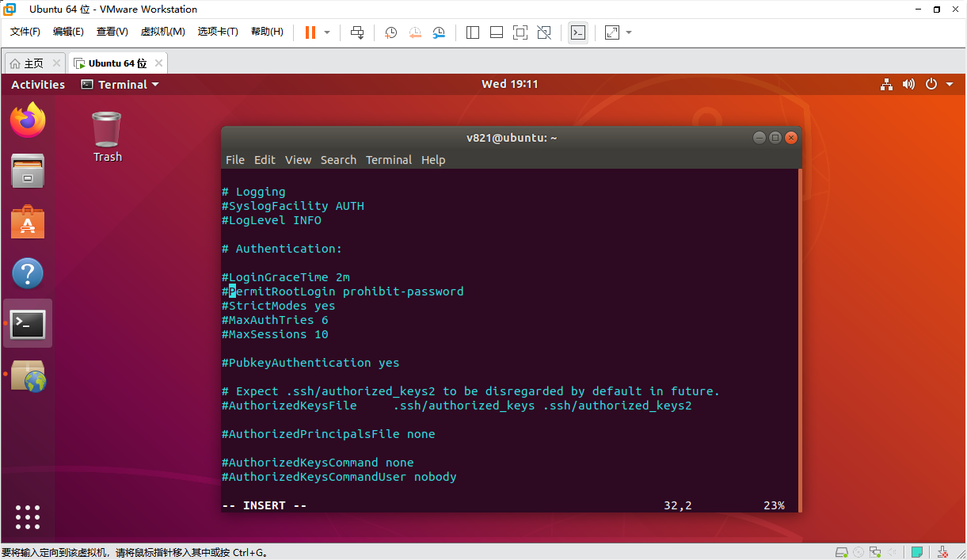The image size is (967, 560).
Task: Open the Terminal menu in the terminal menubar
Action: point(388,160)
